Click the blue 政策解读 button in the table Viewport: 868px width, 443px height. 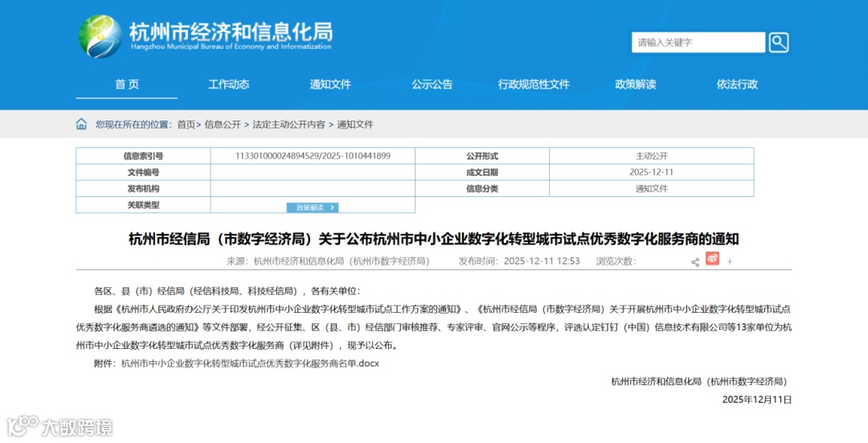tap(312, 207)
